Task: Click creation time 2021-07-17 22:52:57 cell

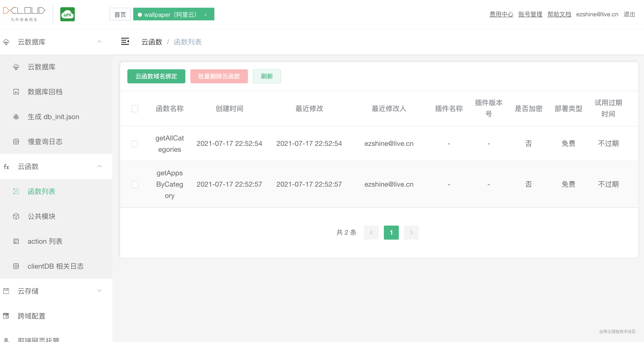Action: 229,184
